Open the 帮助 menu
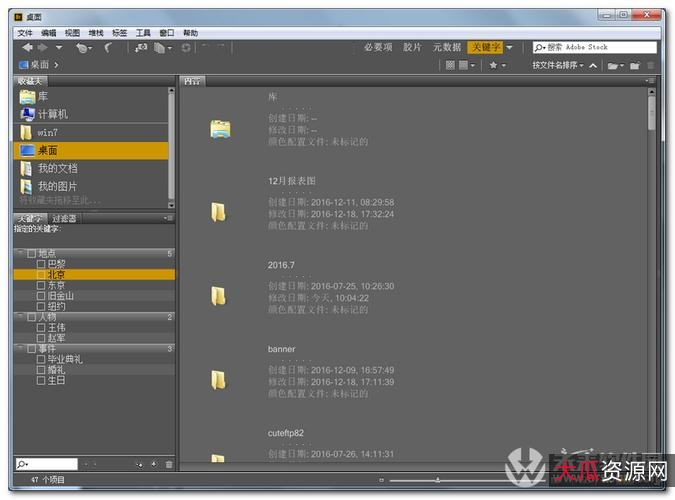 pos(190,33)
